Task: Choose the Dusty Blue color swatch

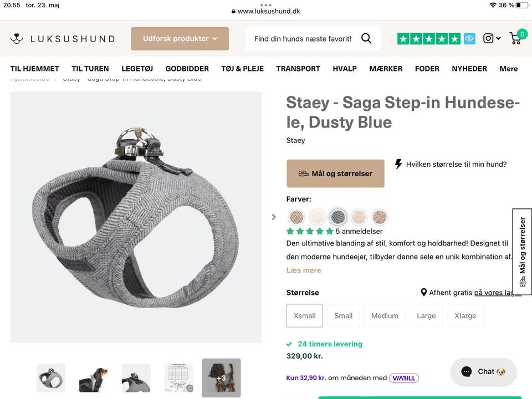Action: [338, 217]
